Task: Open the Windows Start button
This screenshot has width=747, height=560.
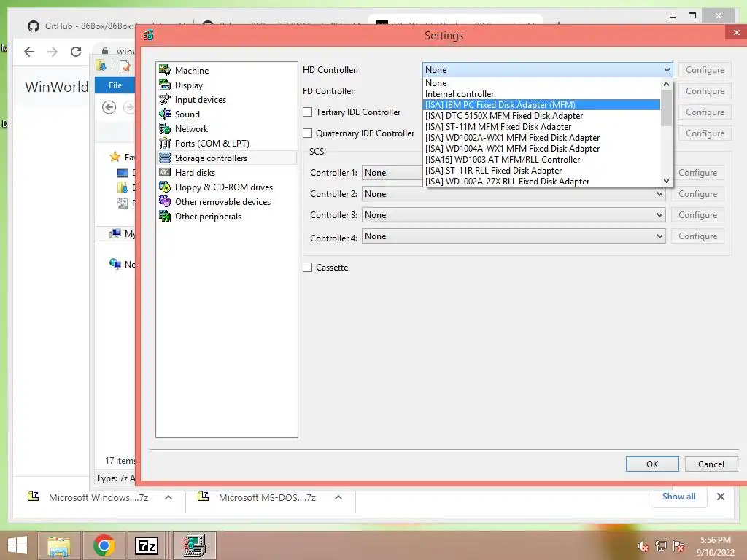Action: pyautogui.click(x=18, y=545)
